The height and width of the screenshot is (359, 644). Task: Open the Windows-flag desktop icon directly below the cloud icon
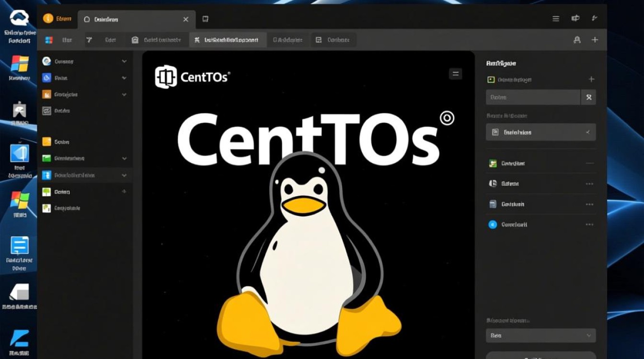pos(20,64)
